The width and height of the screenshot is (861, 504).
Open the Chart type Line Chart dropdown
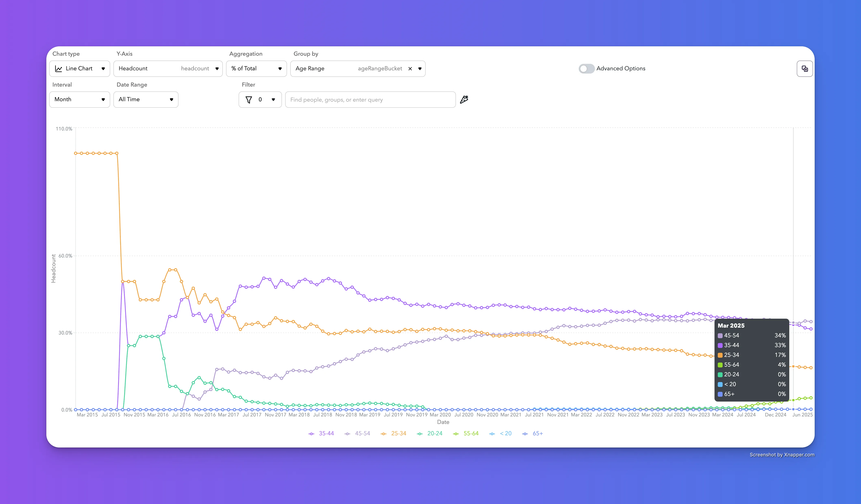coord(80,69)
